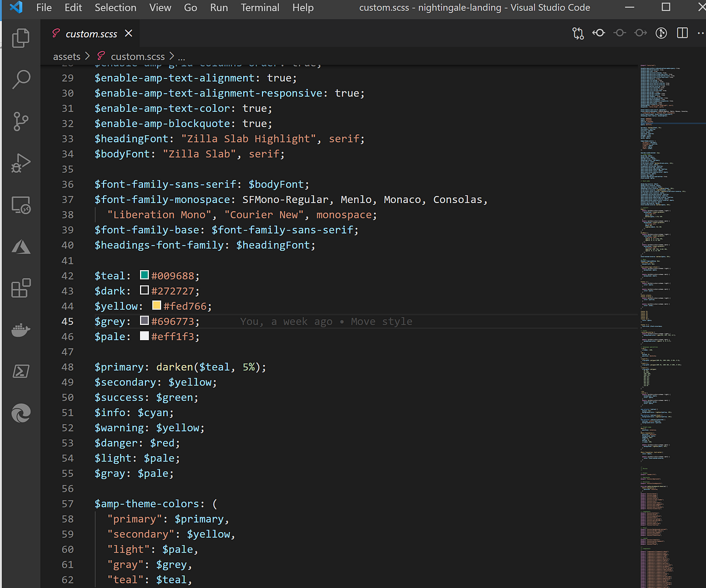Close the custom.scss editor tab
Image resolution: width=706 pixels, height=588 pixels.
pyautogui.click(x=128, y=34)
